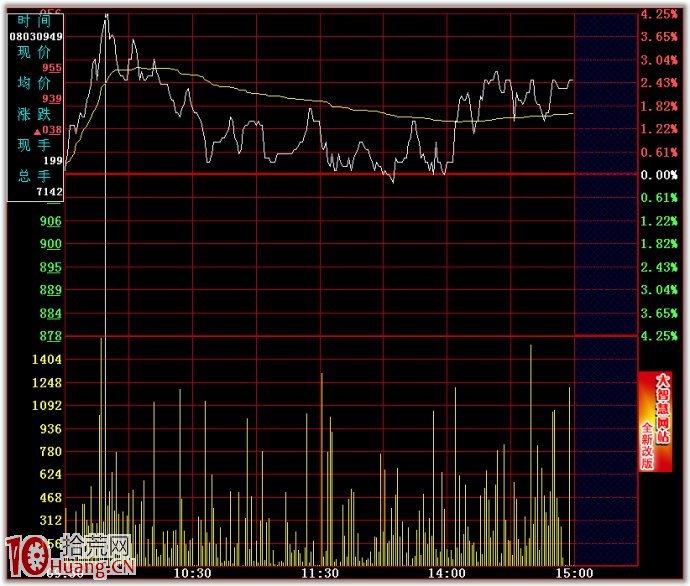Click the green 2.43% loss label

click(659, 267)
